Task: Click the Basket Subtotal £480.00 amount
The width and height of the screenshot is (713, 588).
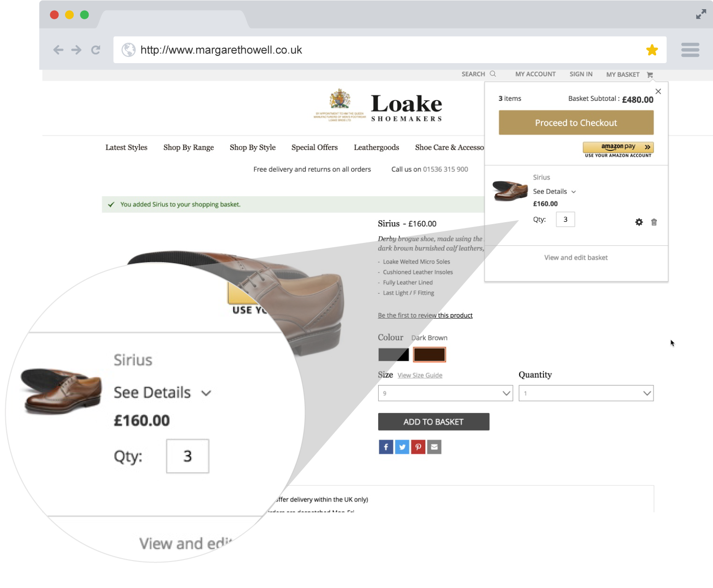Action: 637,100
